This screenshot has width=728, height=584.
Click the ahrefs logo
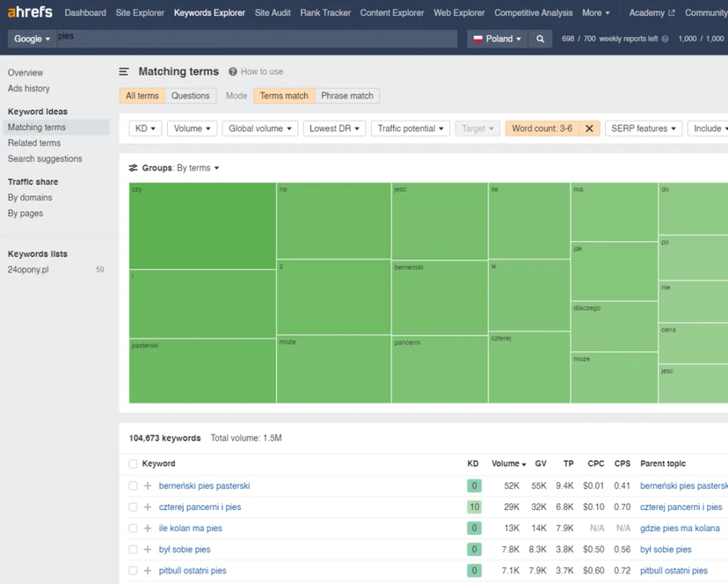(x=30, y=12)
